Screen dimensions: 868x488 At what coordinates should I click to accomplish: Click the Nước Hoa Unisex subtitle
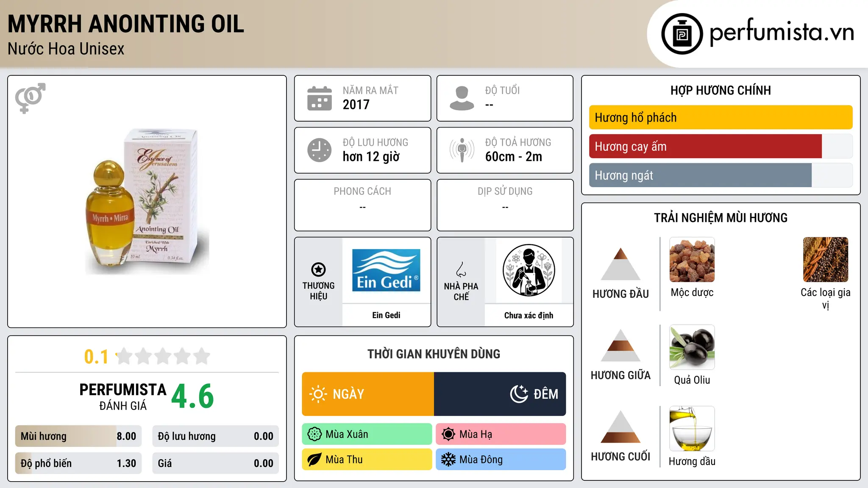coord(66,49)
